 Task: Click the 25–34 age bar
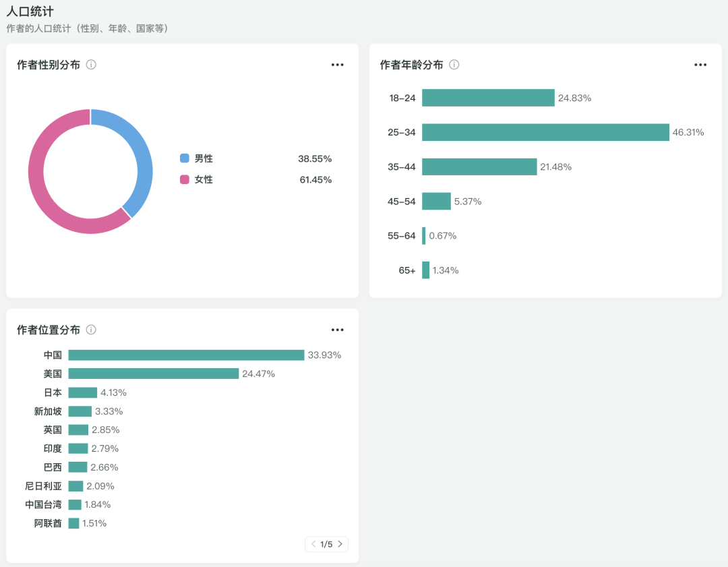click(545, 132)
